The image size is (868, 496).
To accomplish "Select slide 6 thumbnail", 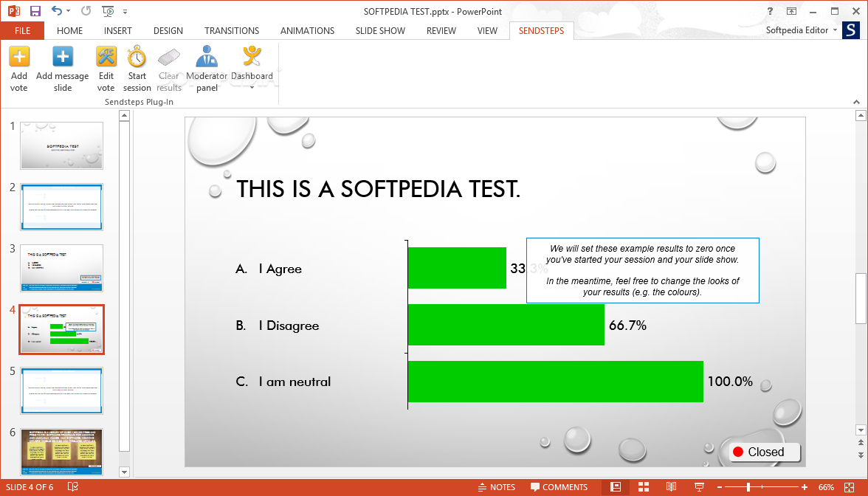I will 61,452.
